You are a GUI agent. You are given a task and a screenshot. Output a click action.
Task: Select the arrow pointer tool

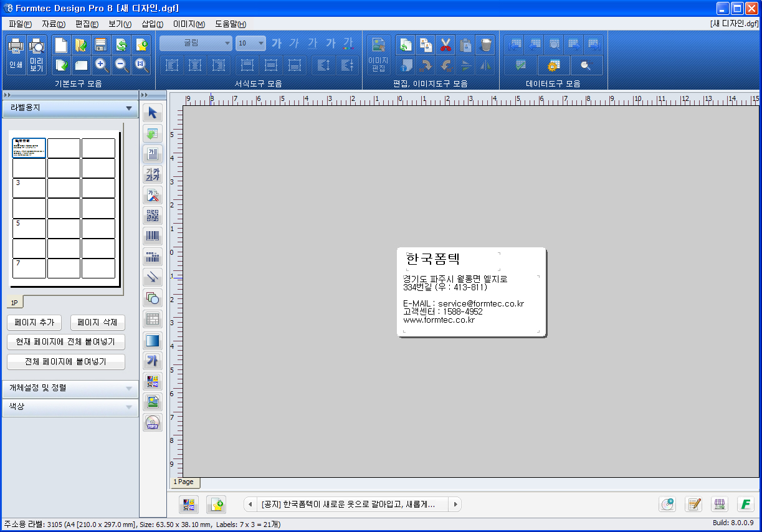(153, 113)
